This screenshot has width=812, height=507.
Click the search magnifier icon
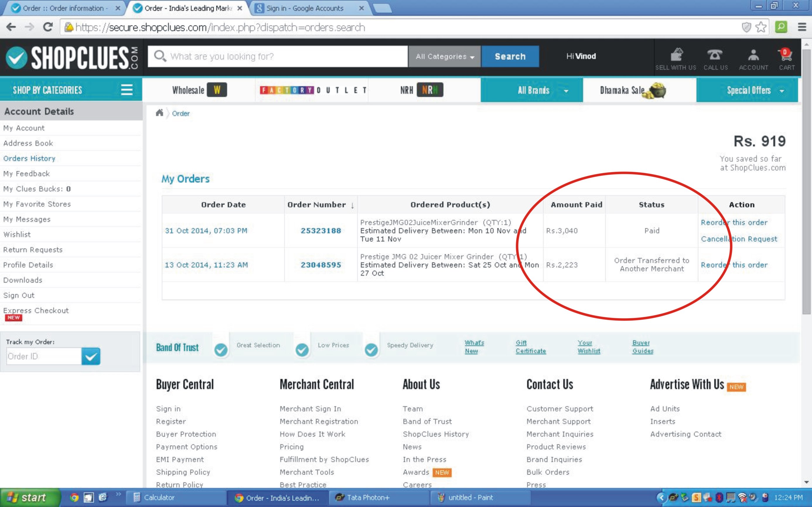[160, 56]
